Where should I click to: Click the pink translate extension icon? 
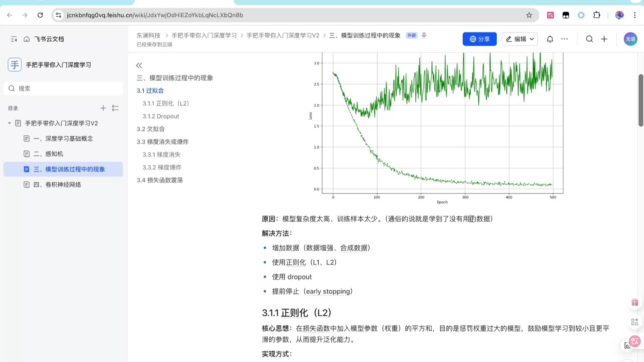coord(551,15)
